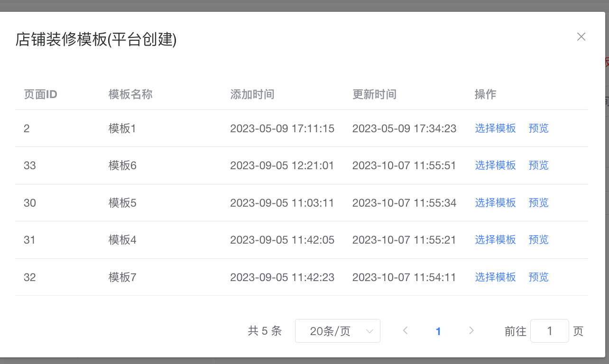Preview 模板1 via 预览 link
Image resolution: width=609 pixels, height=364 pixels.
tap(538, 128)
